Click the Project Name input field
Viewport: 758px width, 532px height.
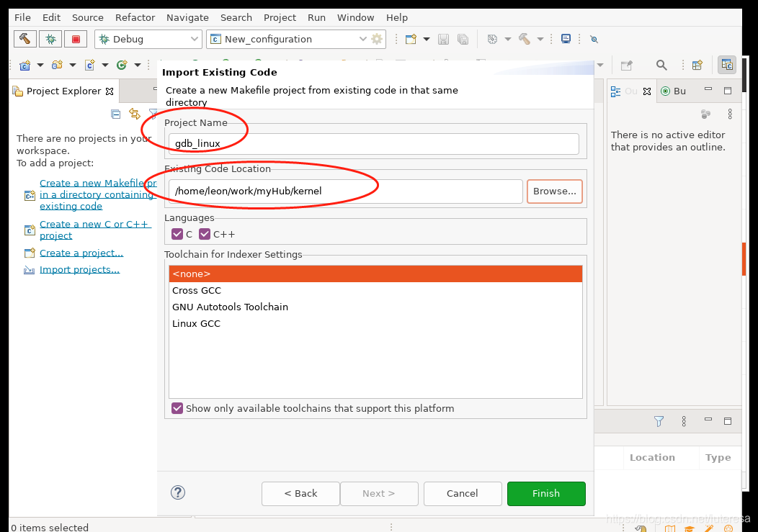click(x=374, y=143)
